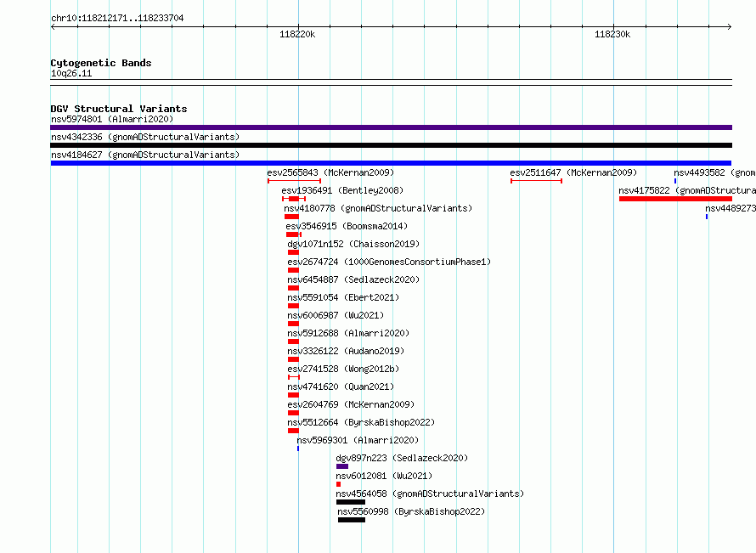
Task: Open nsv4564058 (gnomADStructuralVariants) variant
Action: pos(430,494)
